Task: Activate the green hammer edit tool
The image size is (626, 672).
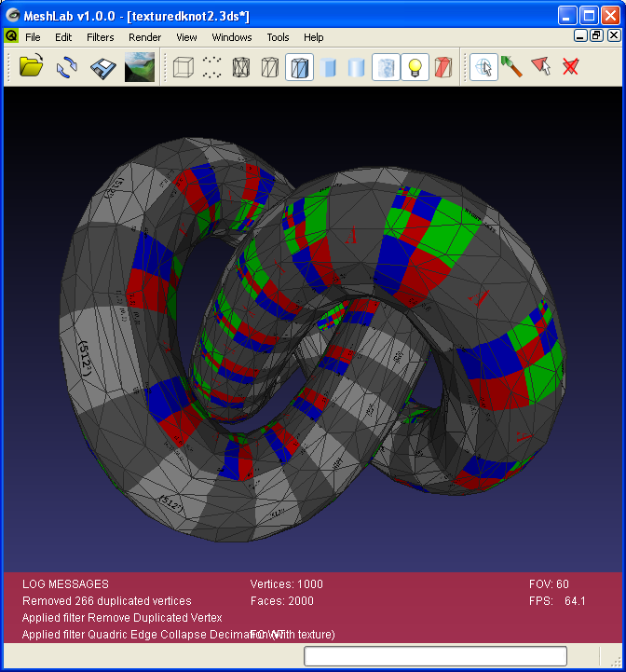Action: pos(511,67)
